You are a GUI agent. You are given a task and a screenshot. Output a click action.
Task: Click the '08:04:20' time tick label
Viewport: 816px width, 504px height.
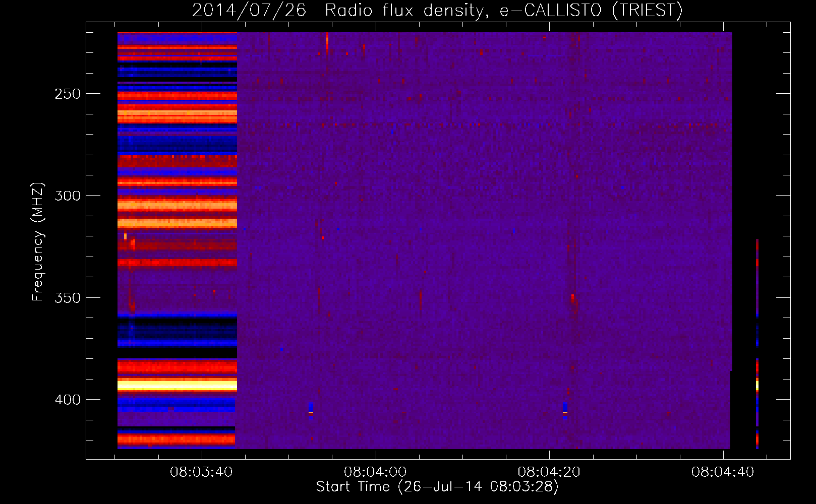(549, 472)
